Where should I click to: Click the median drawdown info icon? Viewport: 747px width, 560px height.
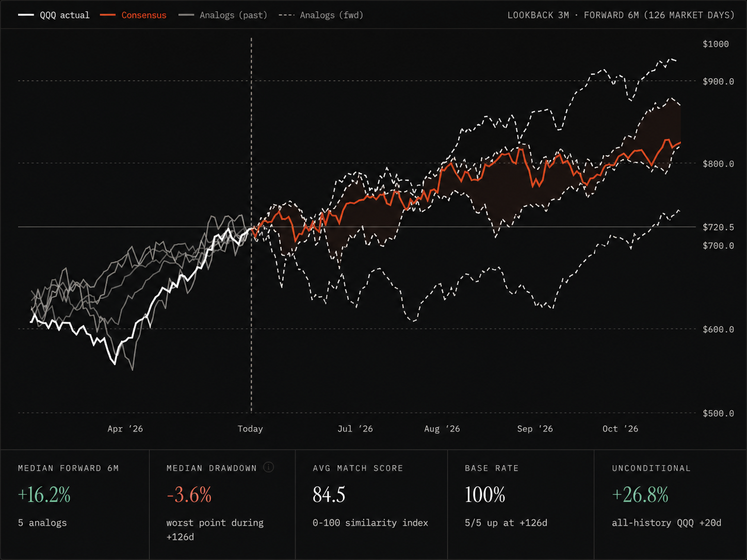pos(268,467)
